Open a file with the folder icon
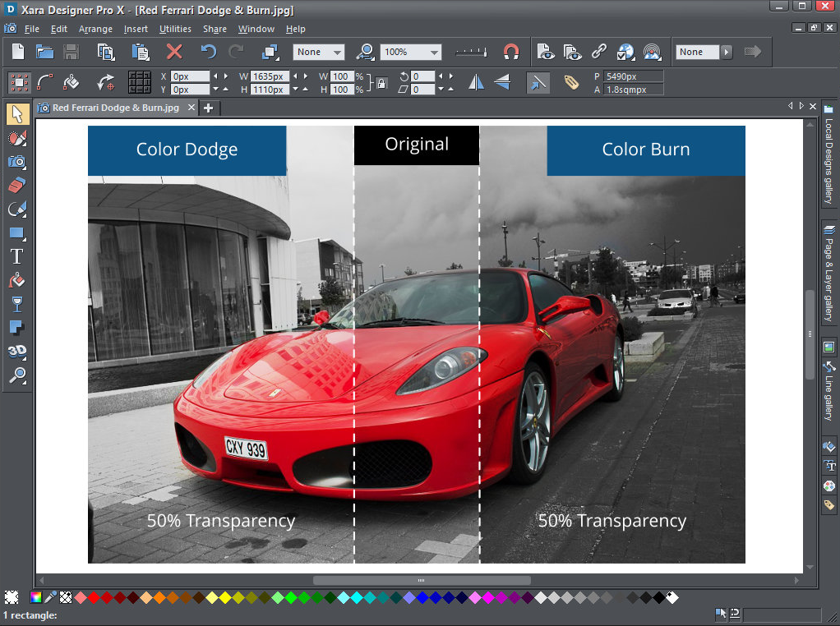 coord(44,52)
